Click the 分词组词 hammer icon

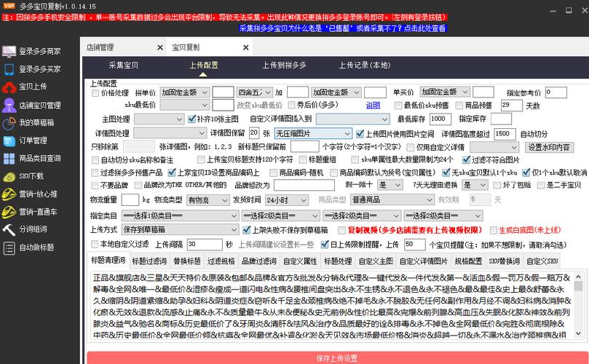tap(9, 229)
